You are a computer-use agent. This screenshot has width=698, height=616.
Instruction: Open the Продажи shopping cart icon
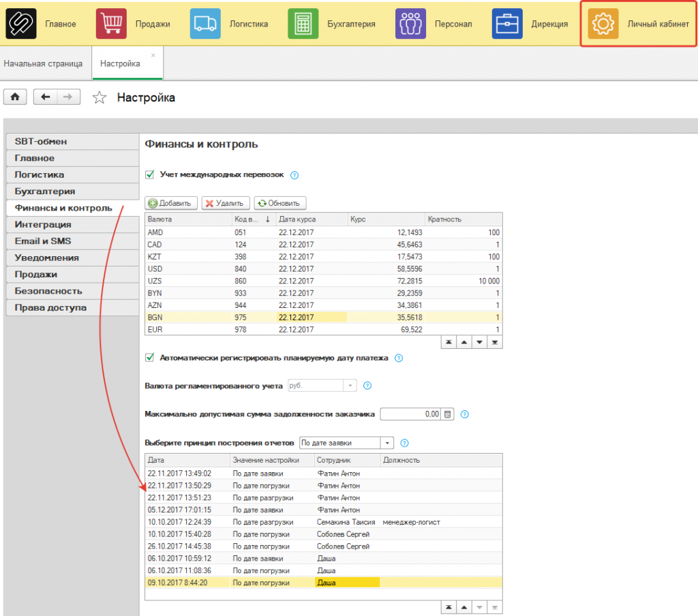[x=111, y=24]
